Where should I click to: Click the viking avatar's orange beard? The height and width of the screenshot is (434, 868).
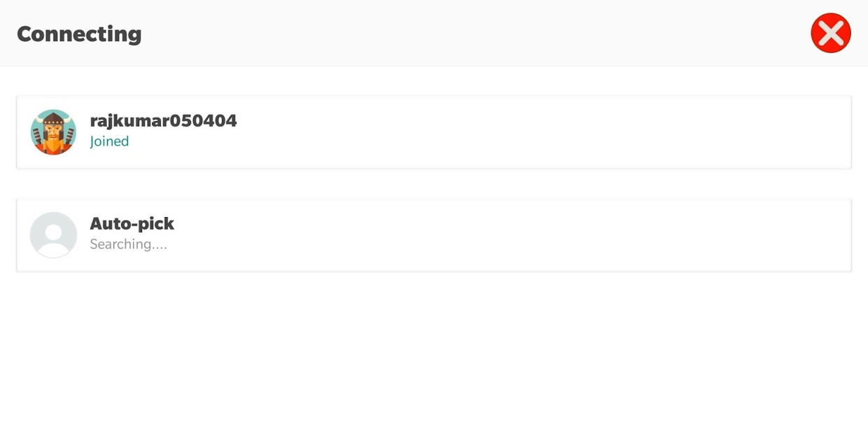pyautogui.click(x=53, y=143)
